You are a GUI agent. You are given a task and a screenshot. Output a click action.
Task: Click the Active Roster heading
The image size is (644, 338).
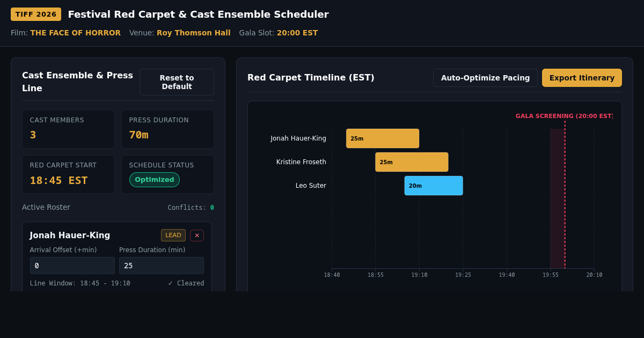coord(46,207)
